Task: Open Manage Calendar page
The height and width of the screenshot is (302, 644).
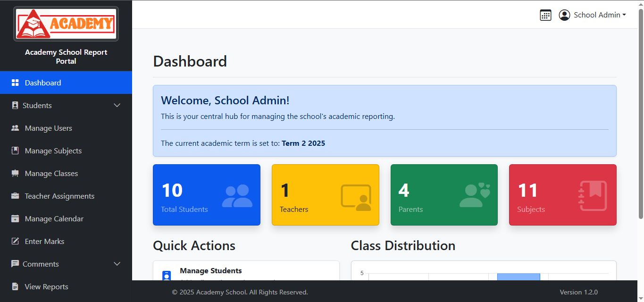Action: (66, 218)
